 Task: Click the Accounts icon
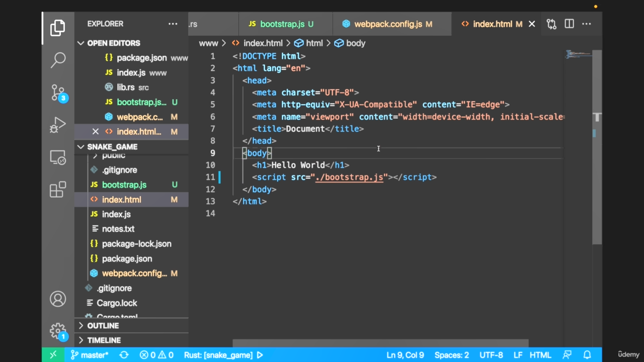pos(58,299)
